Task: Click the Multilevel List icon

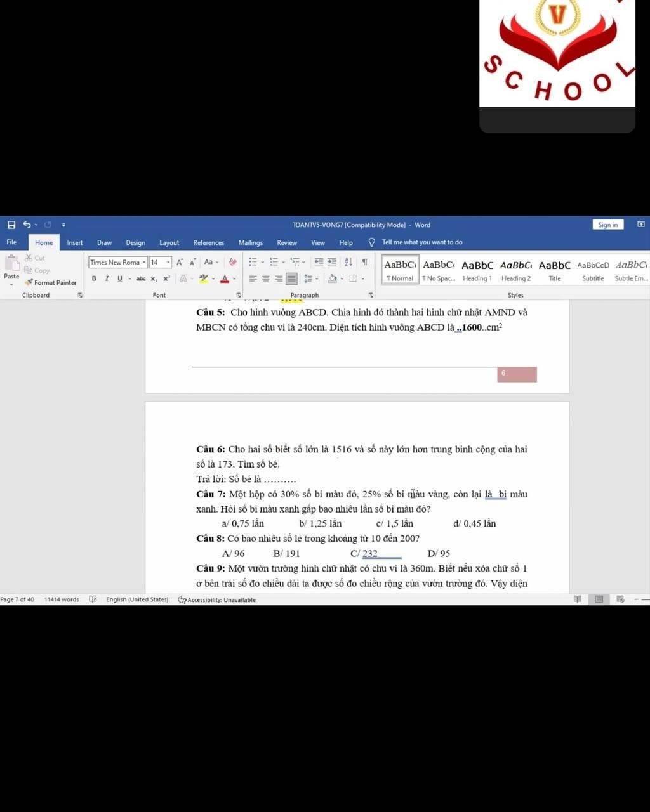Action: click(x=295, y=262)
